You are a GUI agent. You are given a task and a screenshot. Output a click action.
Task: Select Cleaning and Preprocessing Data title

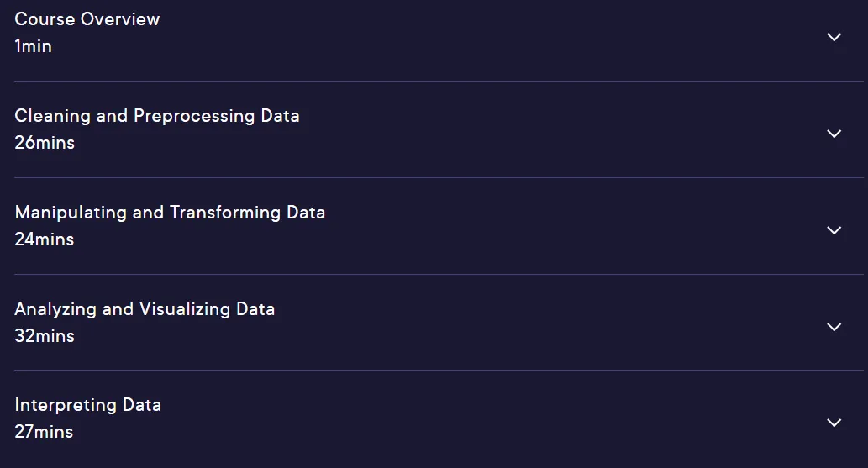[x=156, y=116]
